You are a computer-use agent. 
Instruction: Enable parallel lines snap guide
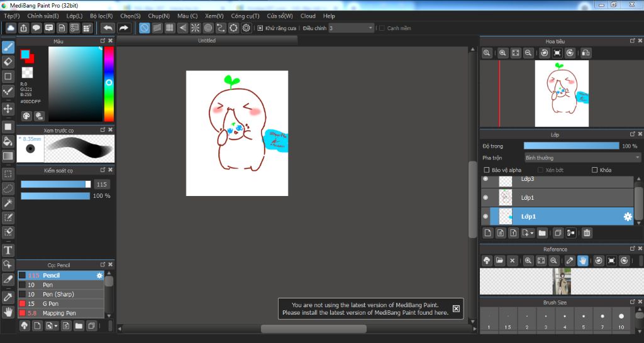point(157,28)
